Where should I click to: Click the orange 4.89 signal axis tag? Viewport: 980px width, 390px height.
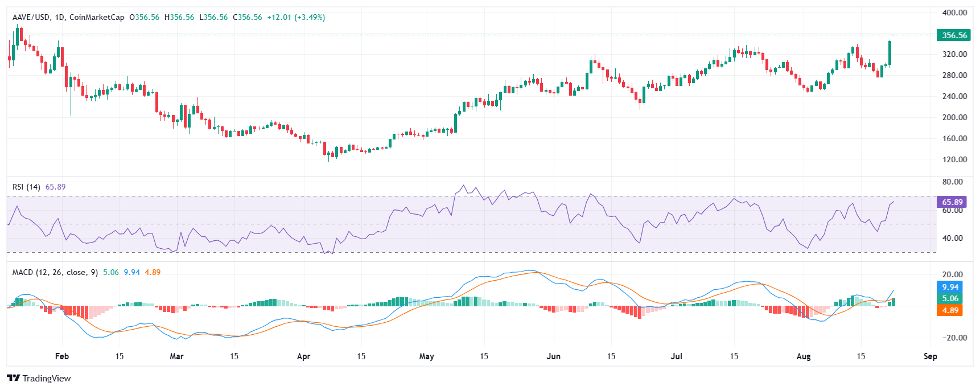[x=950, y=310]
